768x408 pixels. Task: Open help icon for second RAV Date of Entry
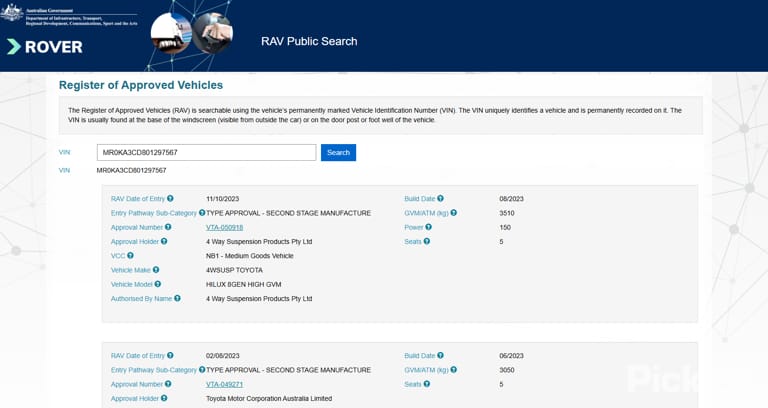coord(170,355)
